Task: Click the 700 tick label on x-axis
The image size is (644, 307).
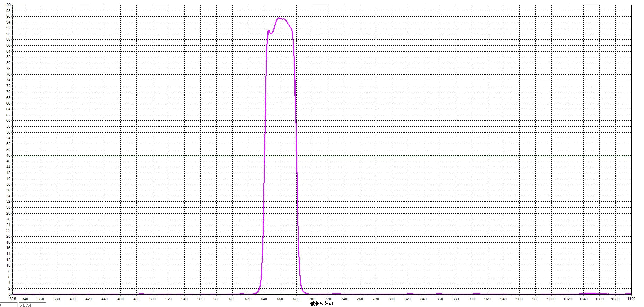Action: (312, 299)
